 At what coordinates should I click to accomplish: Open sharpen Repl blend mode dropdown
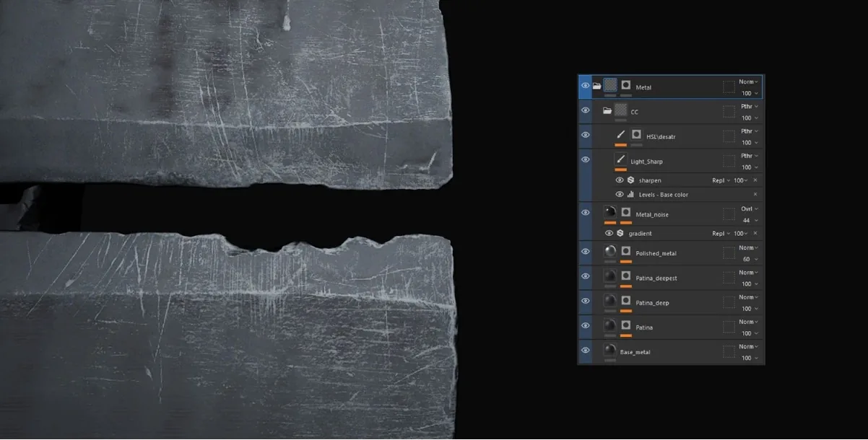coord(721,180)
